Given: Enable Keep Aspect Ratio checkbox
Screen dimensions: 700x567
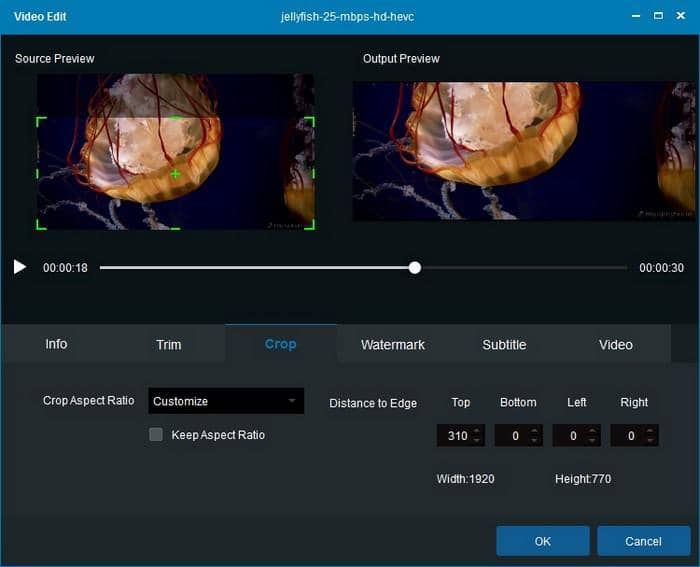Looking at the screenshot, I should (x=156, y=434).
